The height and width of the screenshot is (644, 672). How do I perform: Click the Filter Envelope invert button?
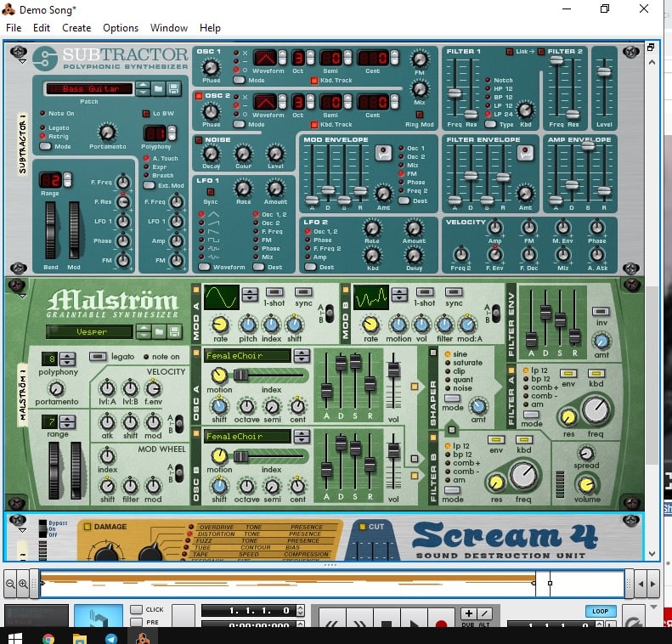(x=525, y=153)
